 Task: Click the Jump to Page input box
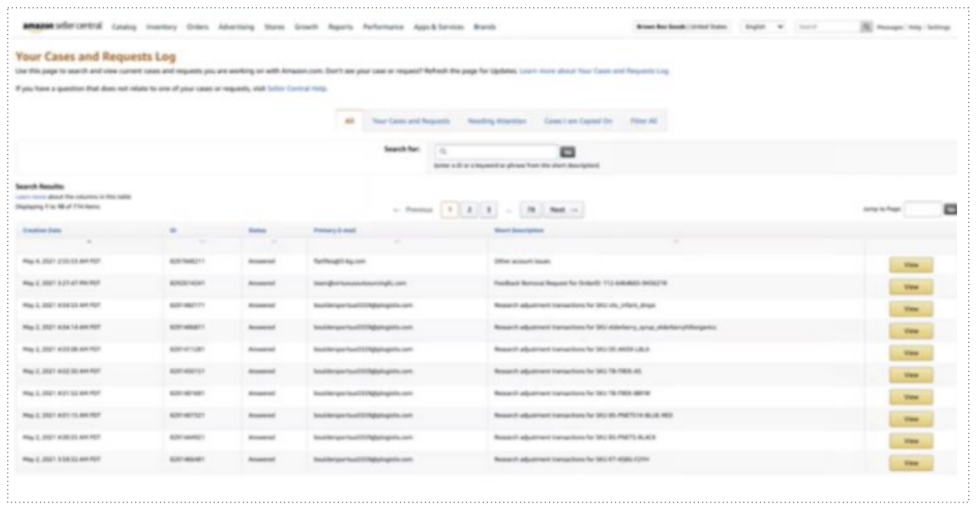point(923,209)
